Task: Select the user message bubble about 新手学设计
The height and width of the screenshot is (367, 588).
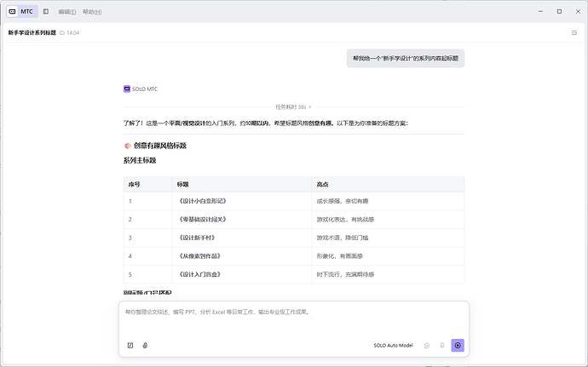Action: pyautogui.click(x=406, y=59)
